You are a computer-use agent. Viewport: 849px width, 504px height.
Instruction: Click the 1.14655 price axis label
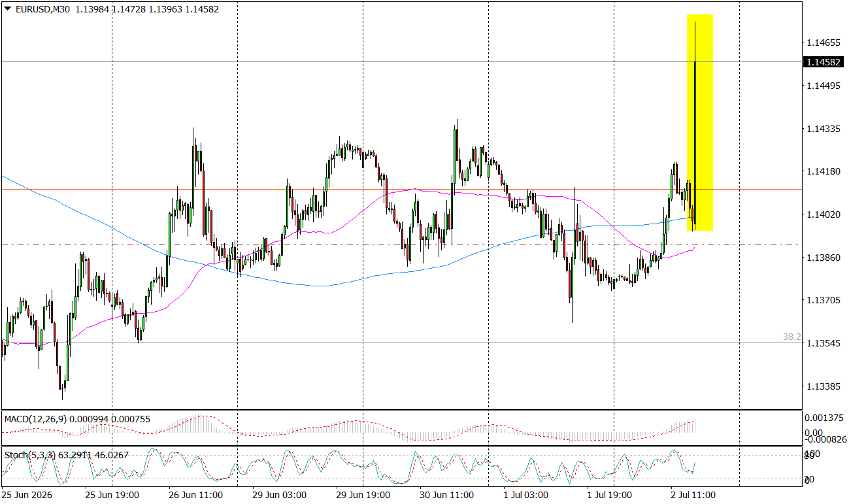pos(823,43)
